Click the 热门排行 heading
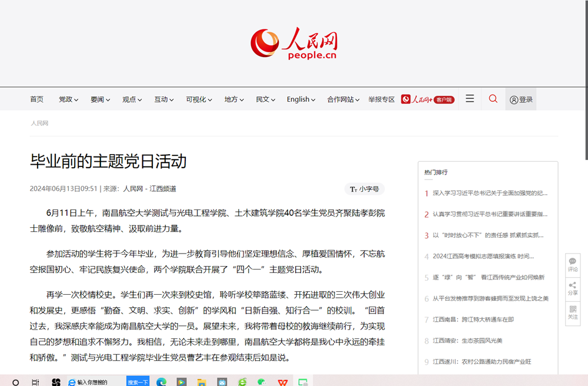 436,172
